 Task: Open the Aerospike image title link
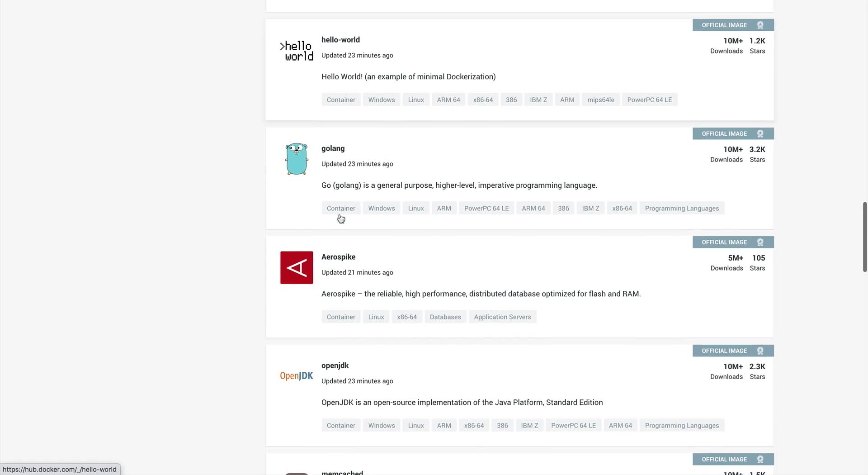338,257
